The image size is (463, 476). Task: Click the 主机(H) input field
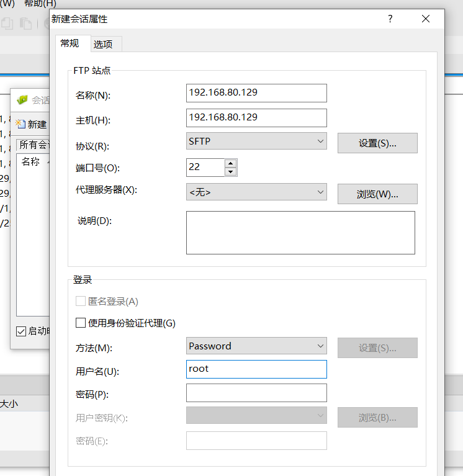pos(256,118)
